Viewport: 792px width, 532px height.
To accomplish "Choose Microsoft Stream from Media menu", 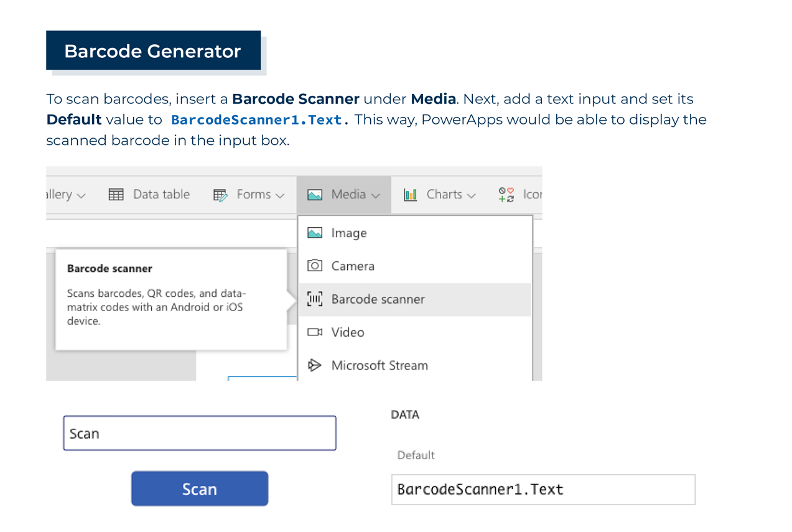I will point(380,365).
